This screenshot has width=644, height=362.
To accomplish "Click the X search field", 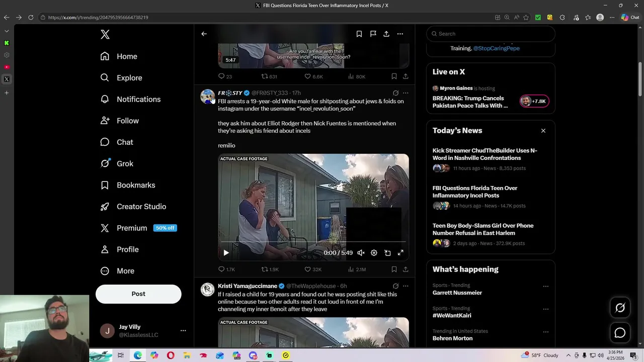I will tap(491, 34).
